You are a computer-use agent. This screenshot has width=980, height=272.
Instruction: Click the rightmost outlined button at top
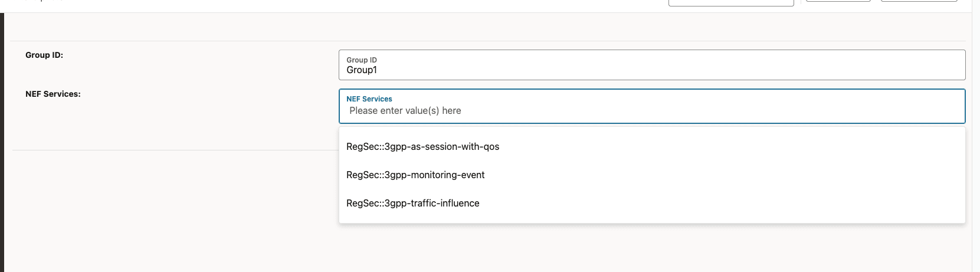pyautogui.click(x=919, y=1)
